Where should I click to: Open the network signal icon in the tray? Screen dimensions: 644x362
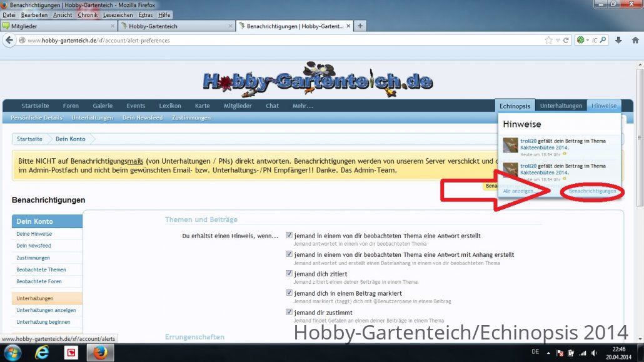point(583,353)
